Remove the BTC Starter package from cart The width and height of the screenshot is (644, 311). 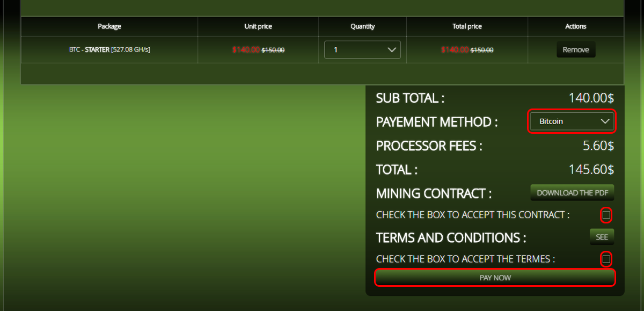coord(576,49)
